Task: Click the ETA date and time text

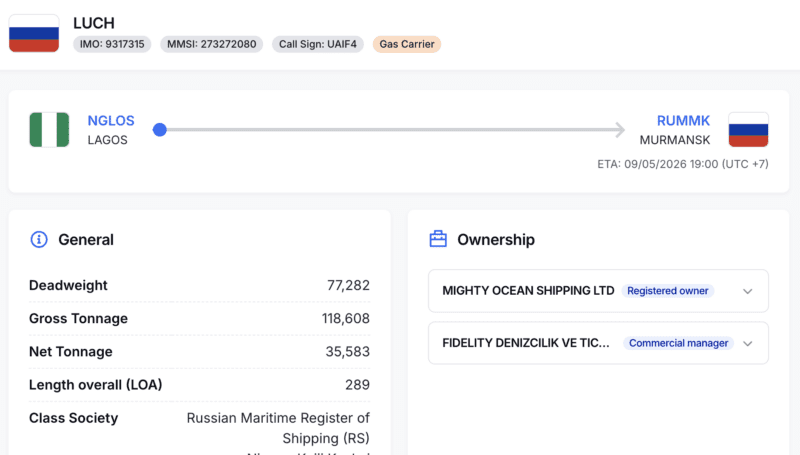Action: point(680,164)
